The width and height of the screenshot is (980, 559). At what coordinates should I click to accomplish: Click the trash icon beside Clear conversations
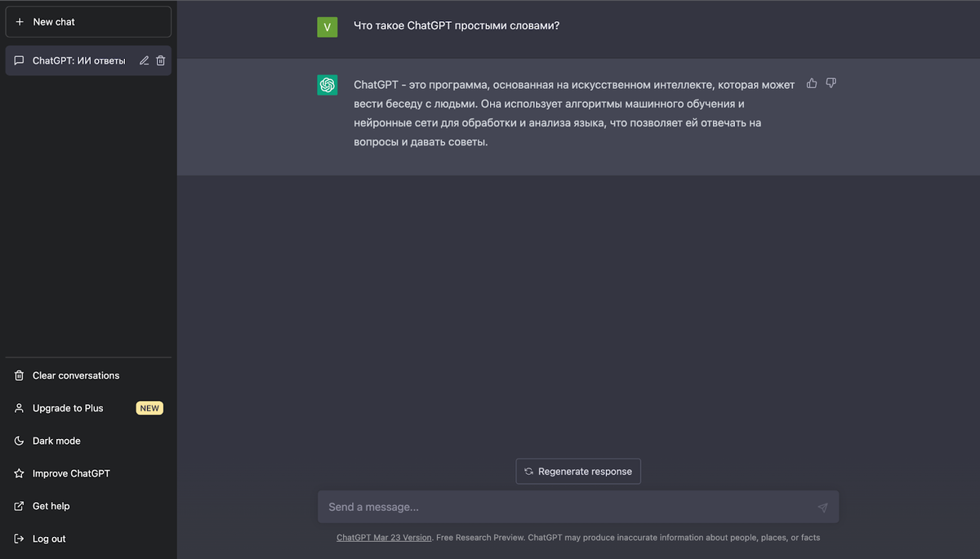pos(20,375)
